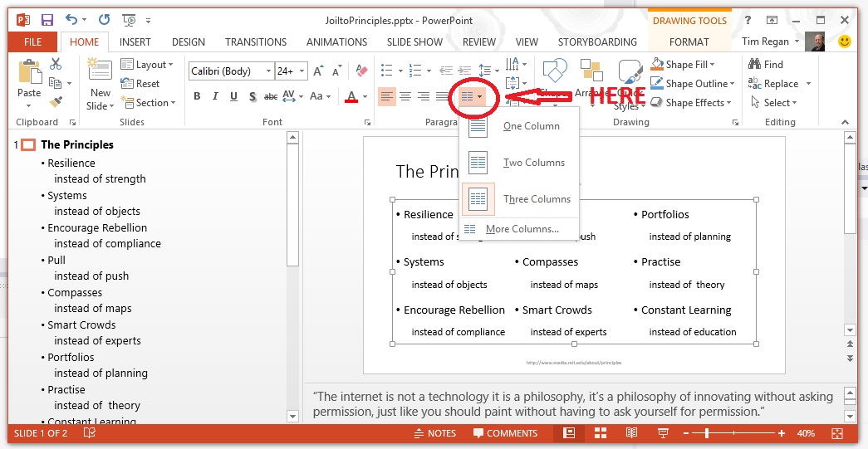Open the FORMAT drawing tools tab
The image size is (868, 449).
pos(689,42)
